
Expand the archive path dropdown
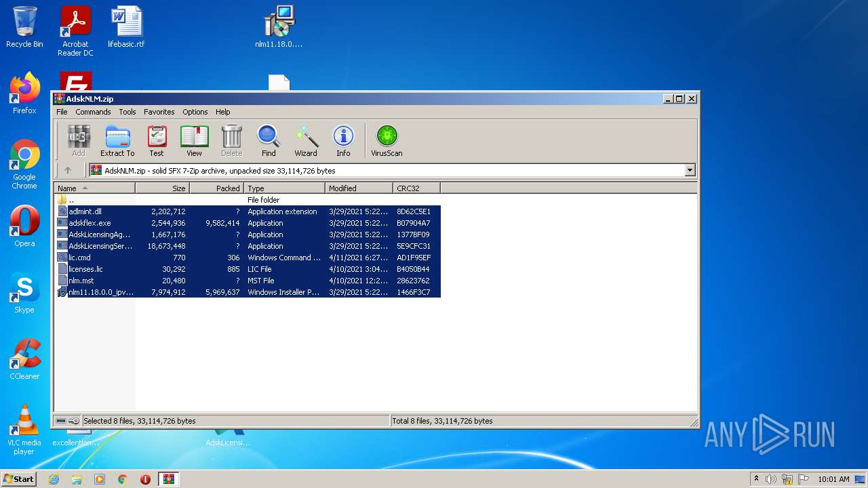tap(690, 170)
